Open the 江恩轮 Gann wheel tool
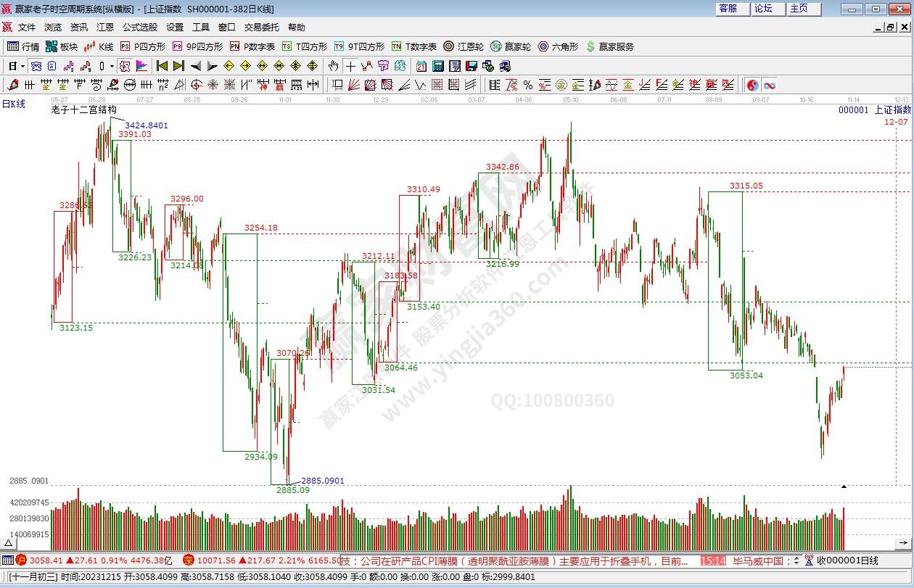This screenshot has height=588, width=914. pos(464,46)
